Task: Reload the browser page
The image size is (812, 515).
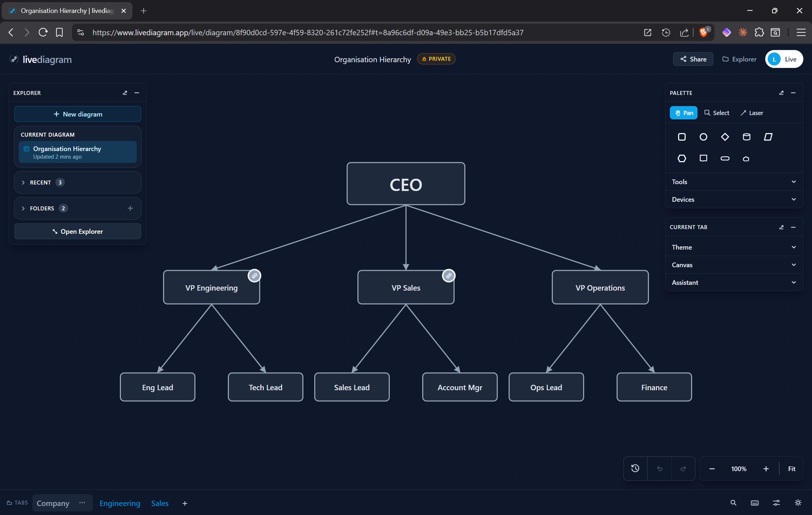Action: (x=43, y=32)
